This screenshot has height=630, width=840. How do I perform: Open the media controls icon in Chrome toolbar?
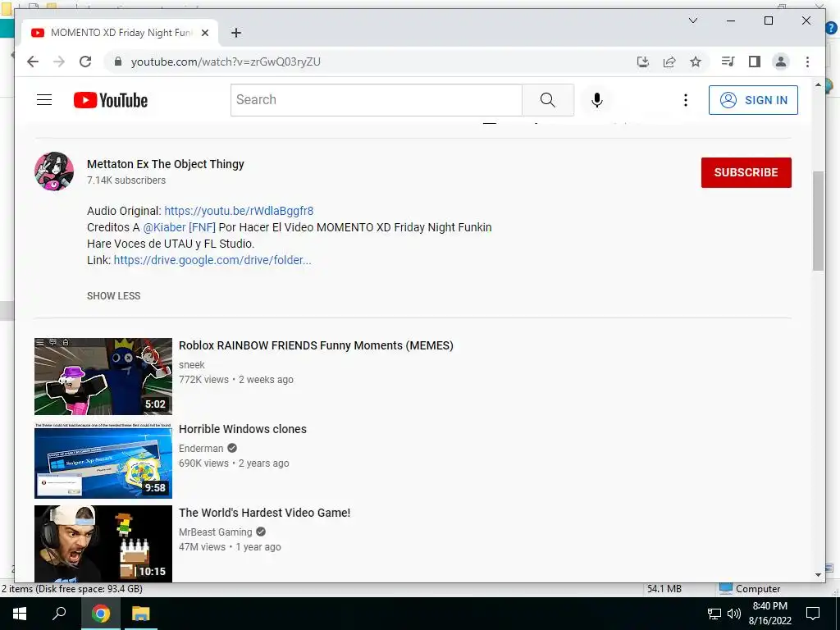[x=728, y=62]
